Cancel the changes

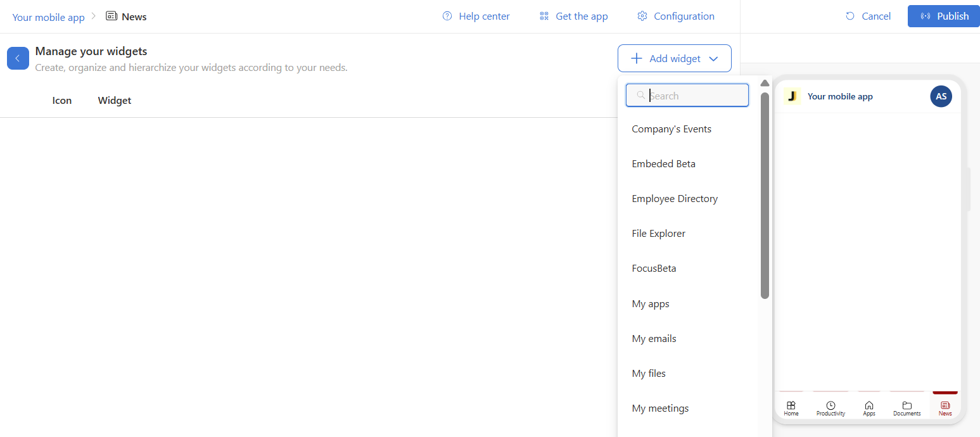coord(868,16)
